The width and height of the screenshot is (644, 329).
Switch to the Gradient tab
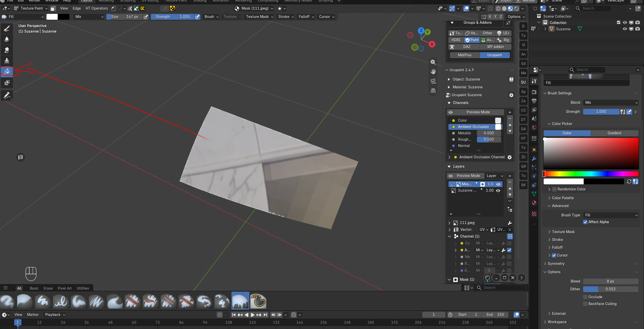coord(614,133)
